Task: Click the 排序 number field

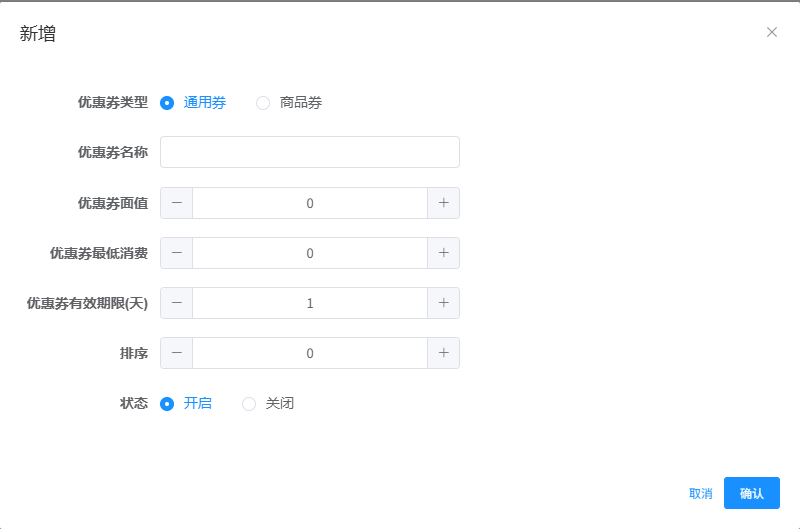Action: [x=310, y=353]
